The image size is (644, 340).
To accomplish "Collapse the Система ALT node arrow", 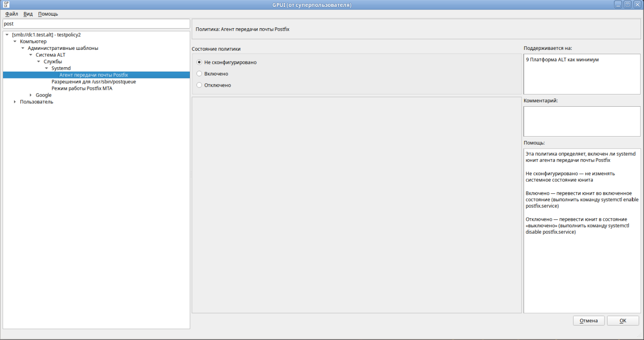I will (x=30, y=55).
